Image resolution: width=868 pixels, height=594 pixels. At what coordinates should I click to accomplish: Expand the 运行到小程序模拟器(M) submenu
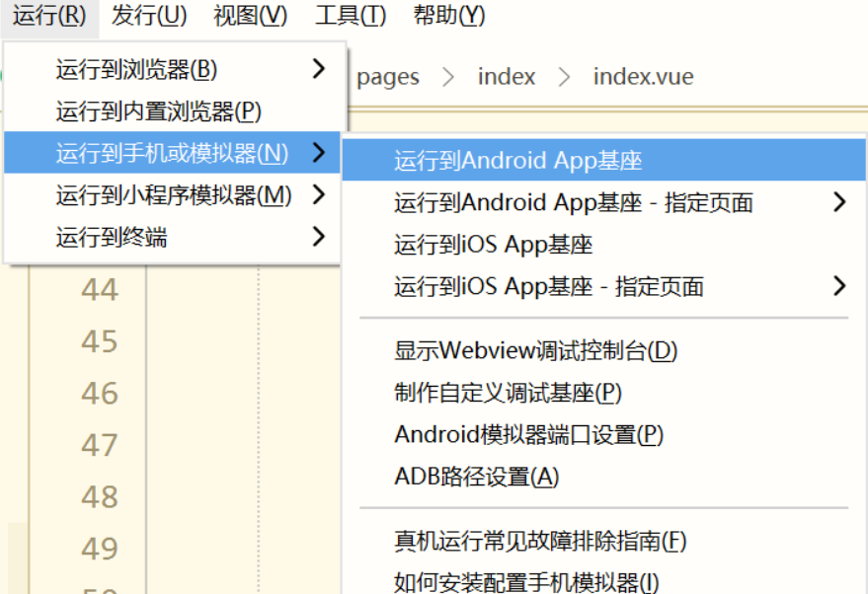173,195
